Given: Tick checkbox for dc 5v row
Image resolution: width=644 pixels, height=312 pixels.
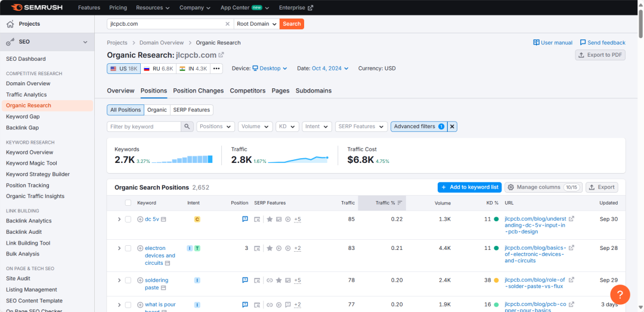Looking at the screenshot, I should (x=128, y=219).
